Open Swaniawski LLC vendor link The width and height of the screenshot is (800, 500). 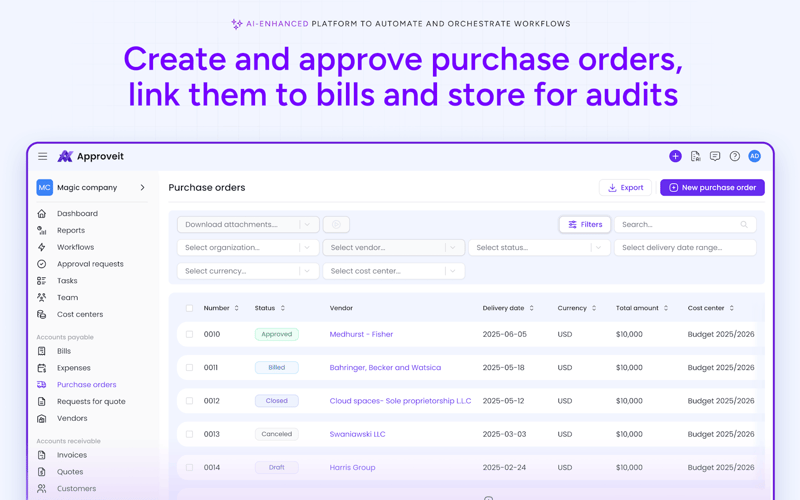pos(357,434)
